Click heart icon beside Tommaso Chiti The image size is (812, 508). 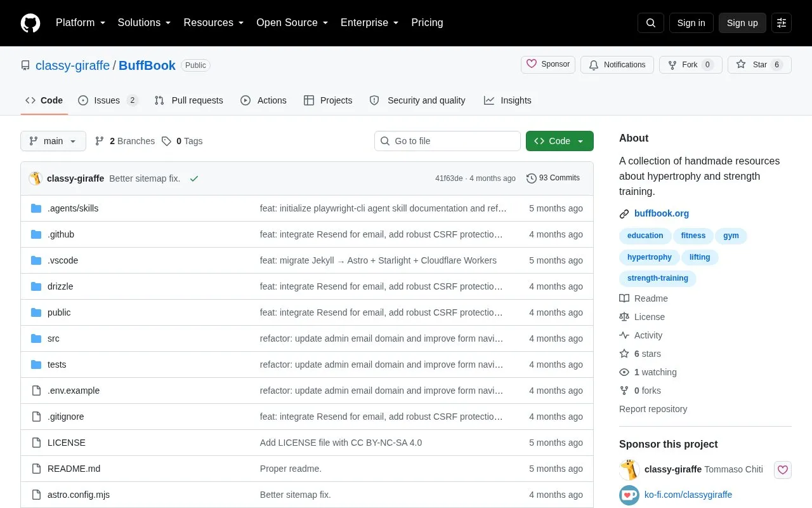click(x=783, y=470)
